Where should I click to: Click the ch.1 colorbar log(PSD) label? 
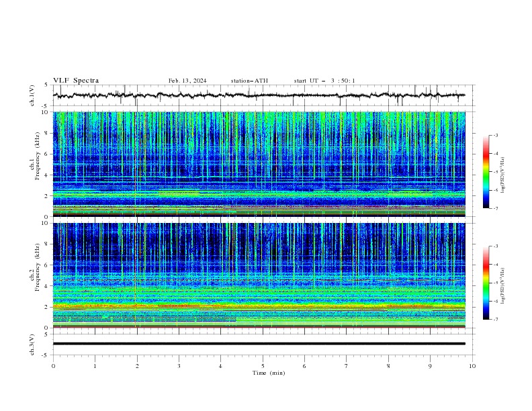click(503, 175)
